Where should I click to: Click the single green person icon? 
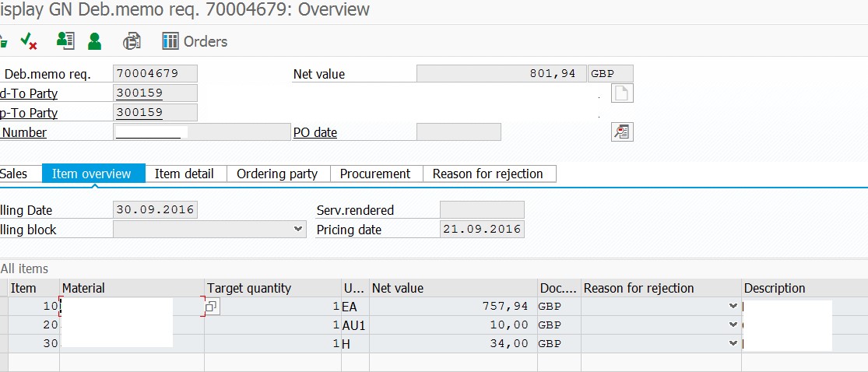coord(94,41)
